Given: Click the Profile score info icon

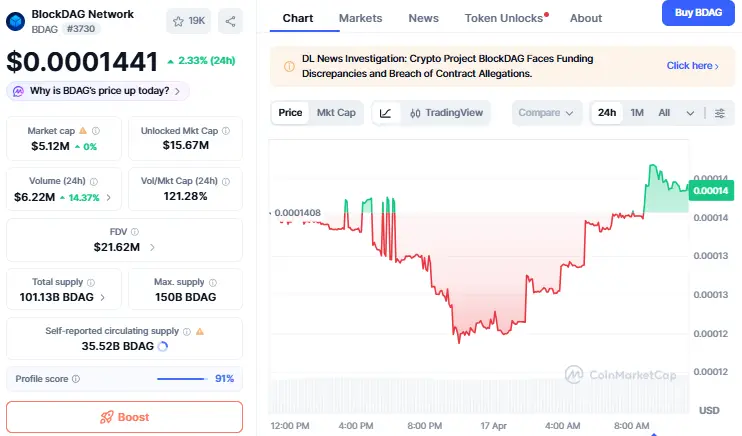Looking at the screenshot, I should [76, 379].
